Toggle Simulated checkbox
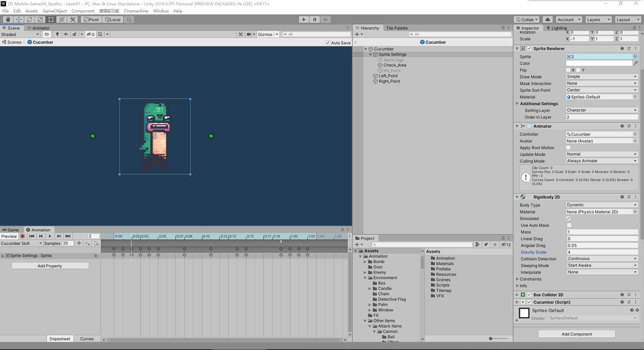This screenshot has width=644, height=350. pyautogui.click(x=568, y=218)
